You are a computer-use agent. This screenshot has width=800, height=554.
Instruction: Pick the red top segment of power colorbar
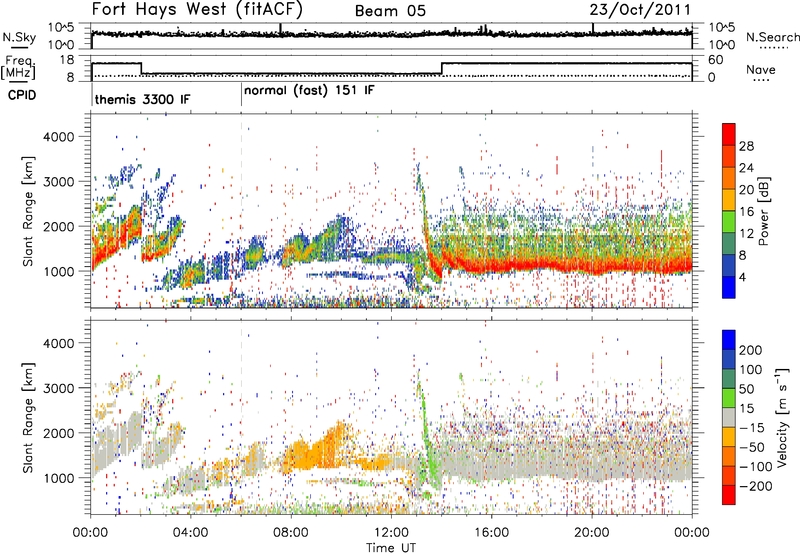click(729, 134)
